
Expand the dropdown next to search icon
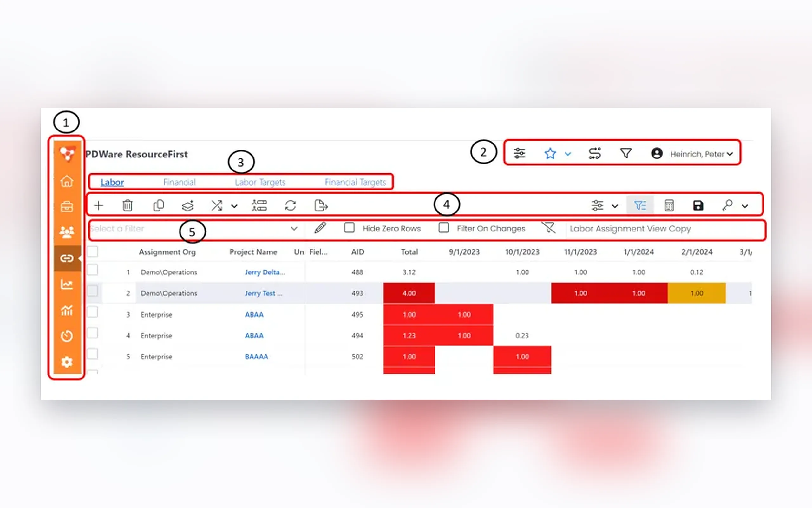point(745,206)
